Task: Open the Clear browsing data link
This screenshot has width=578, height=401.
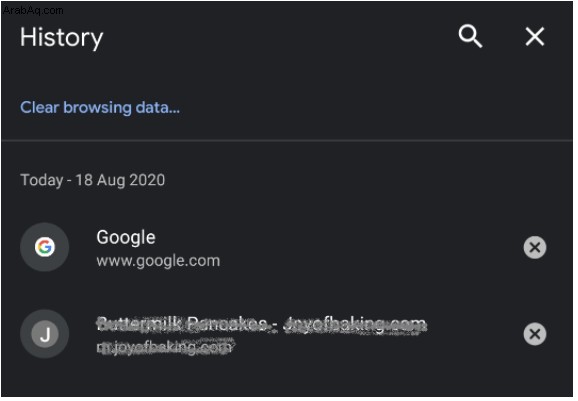Action: [x=100, y=108]
